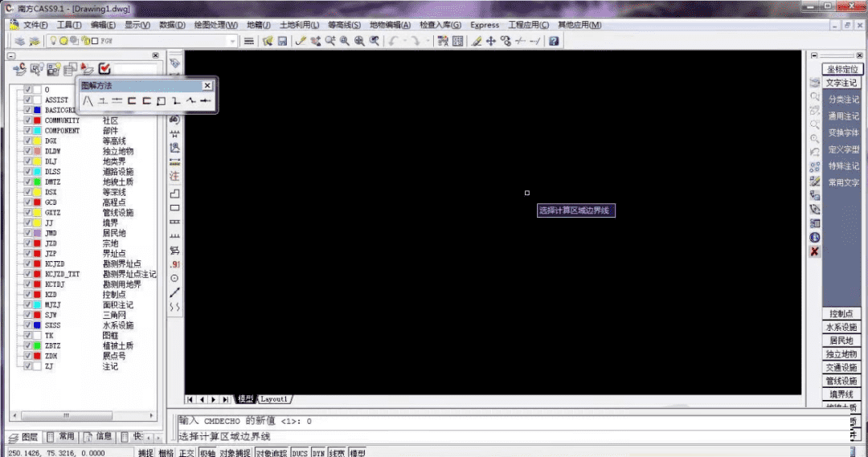
Task: Select the small square-shape icon in 图解方法 toolbar
Action: point(161,100)
